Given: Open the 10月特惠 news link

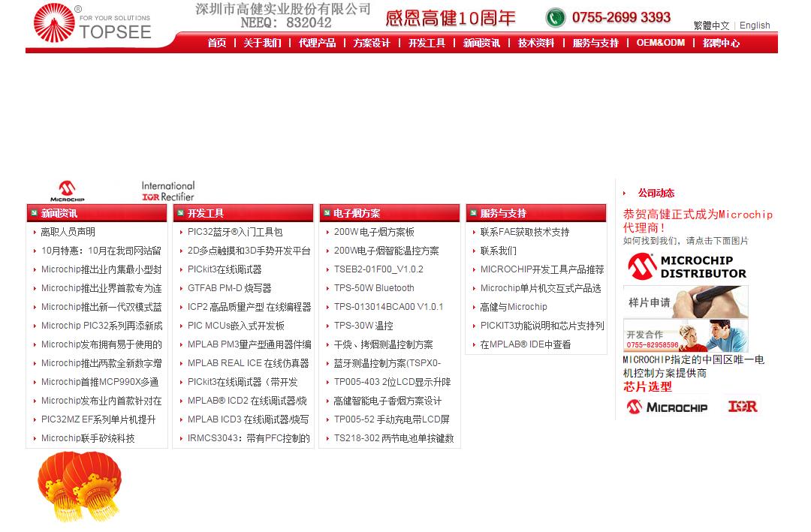Looking at the screenshot, I should (x=101, y=251).
